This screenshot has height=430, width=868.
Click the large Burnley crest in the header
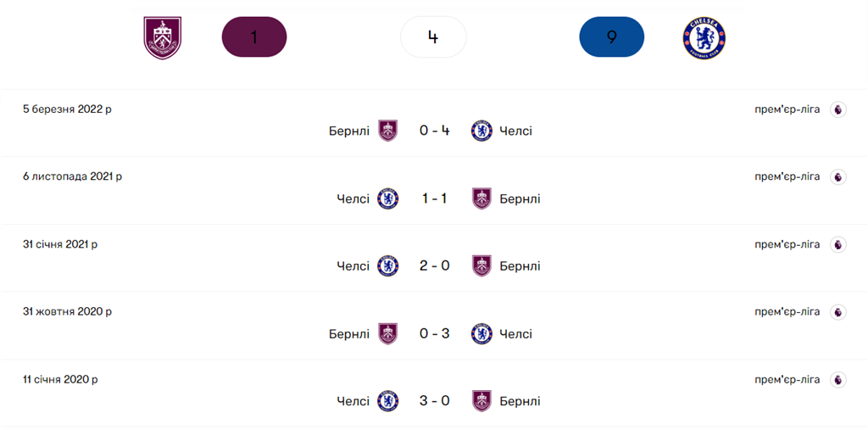pos(163,37)
